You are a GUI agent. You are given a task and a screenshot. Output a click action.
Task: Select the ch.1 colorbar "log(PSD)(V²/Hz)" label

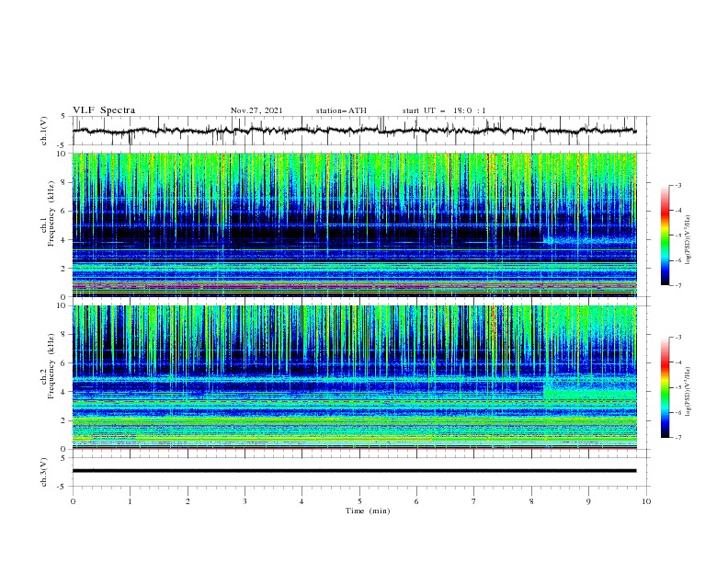click(688, 240)
